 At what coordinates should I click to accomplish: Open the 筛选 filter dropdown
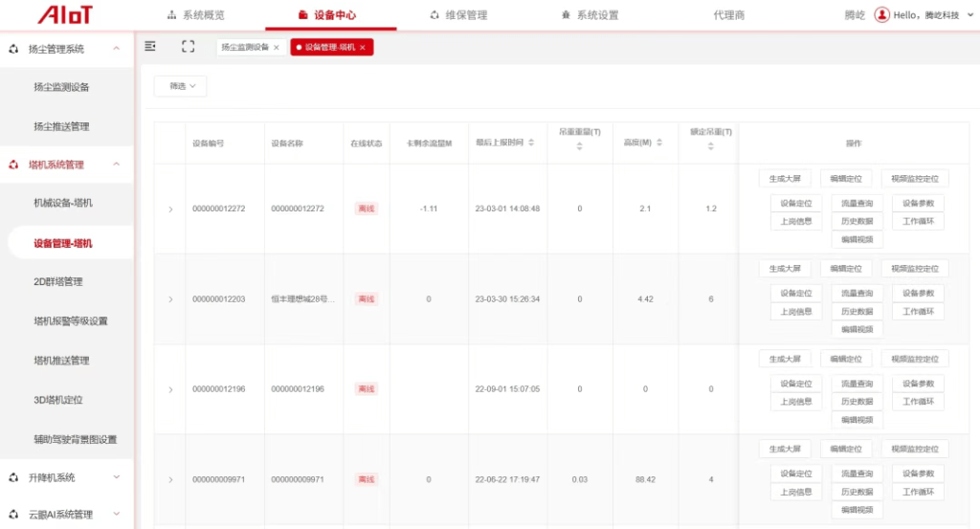180,86
